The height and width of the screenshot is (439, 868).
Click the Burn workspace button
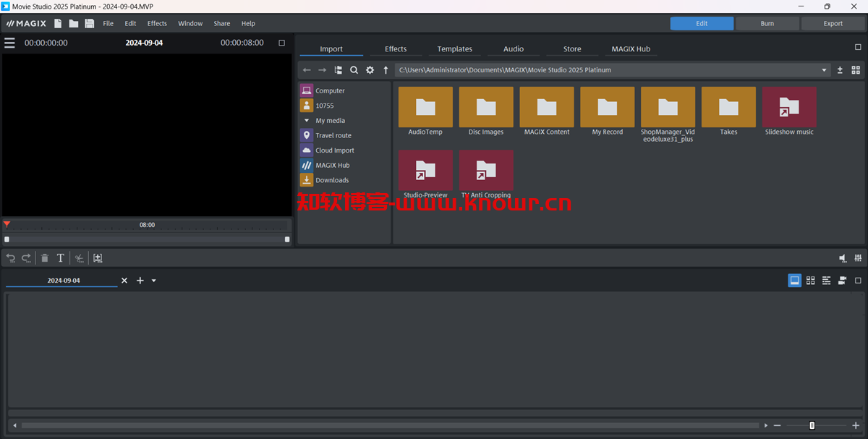(x=767, y=23)
